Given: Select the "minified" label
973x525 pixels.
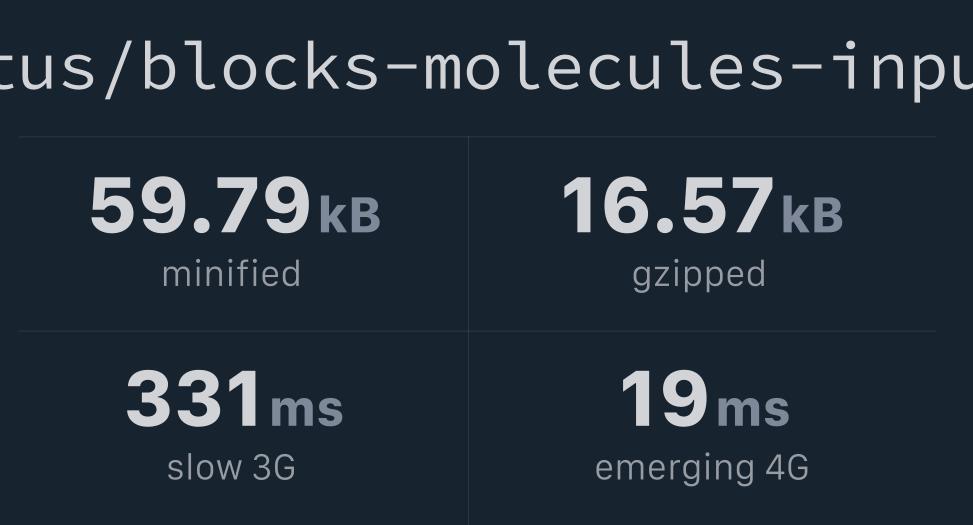Looking at the screenshot, I should tap(231, 274).
